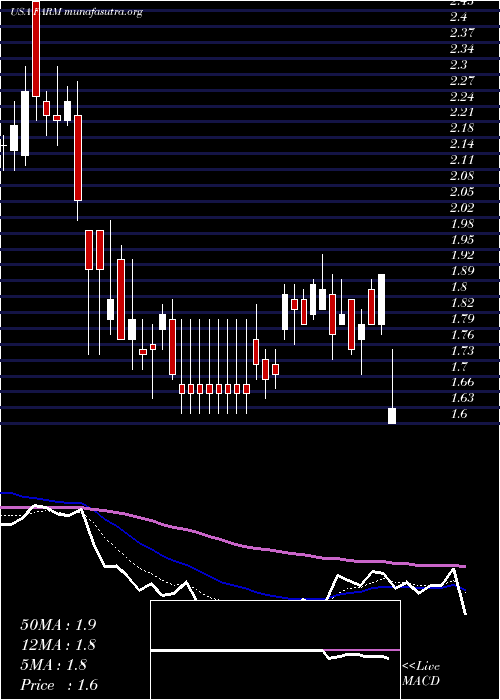The image size is (500, 700).
Task: Click the latest white candle near 1.6
Action: [392, 416]
